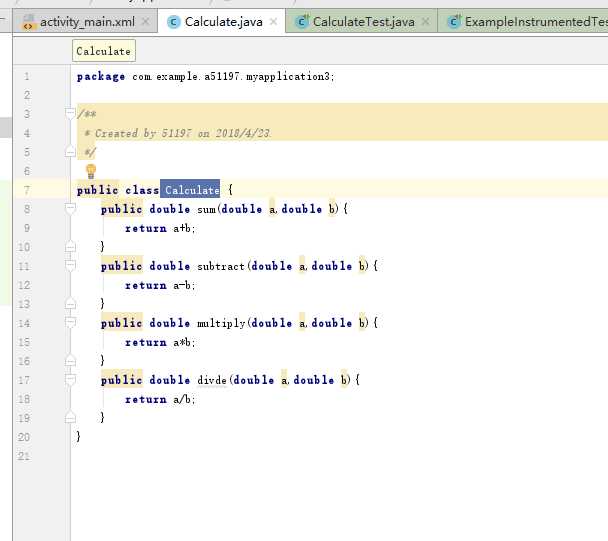Collapse the subtract method at line 11
The width and height of the screenshot is (608, 541).
(70, 266)
